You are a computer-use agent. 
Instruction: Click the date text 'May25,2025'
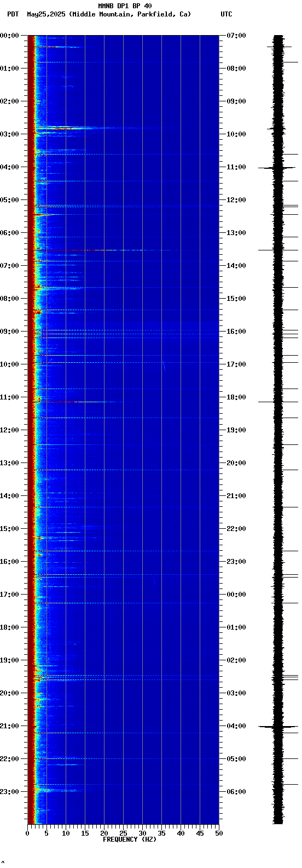(46, 14)
